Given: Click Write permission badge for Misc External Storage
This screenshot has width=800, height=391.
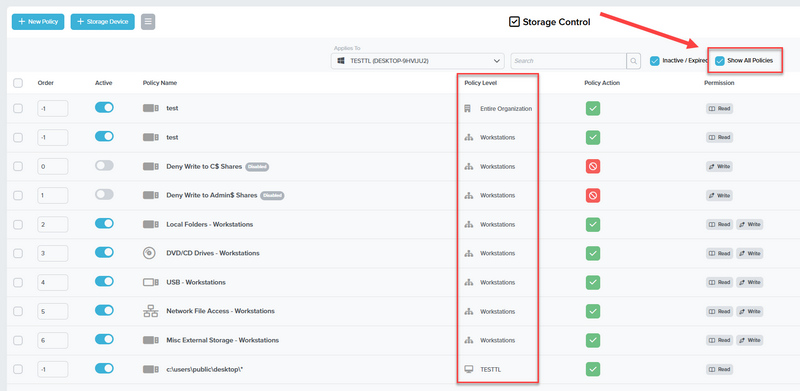Looking at the screenshot, I should [749, 340].
